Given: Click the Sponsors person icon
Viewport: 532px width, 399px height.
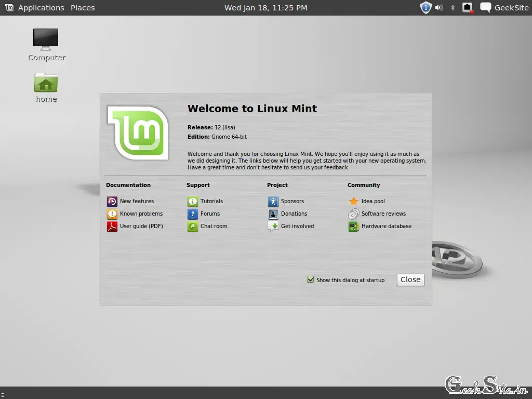Looking at the screenshot, I should [273, 202].
